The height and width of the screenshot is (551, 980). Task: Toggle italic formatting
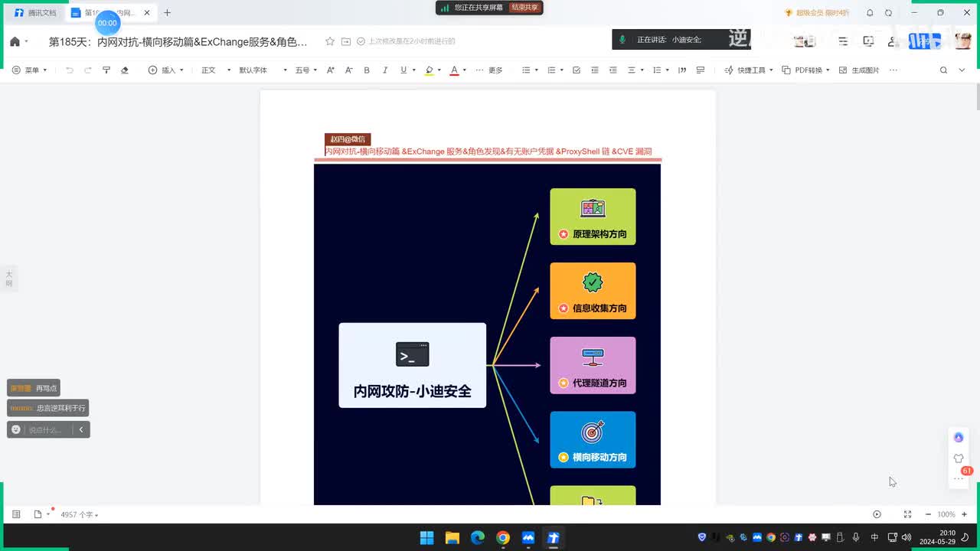385,70
